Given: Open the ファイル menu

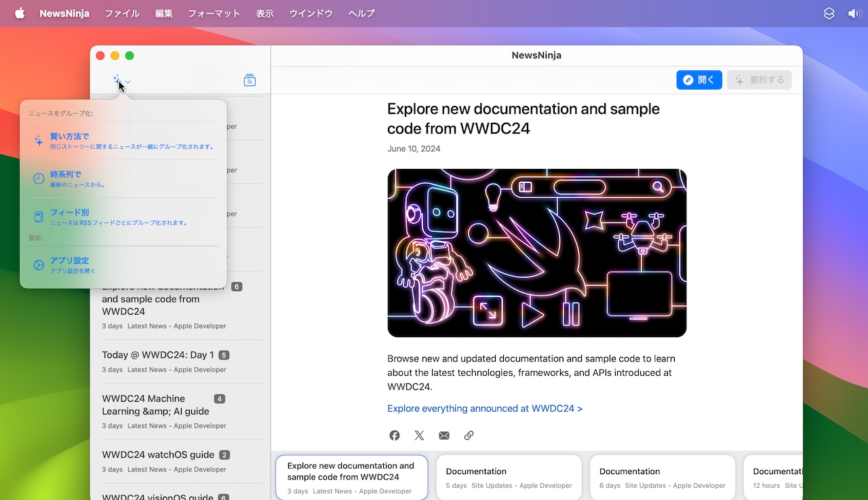Looking at the screenshot, I should [122, 14].
